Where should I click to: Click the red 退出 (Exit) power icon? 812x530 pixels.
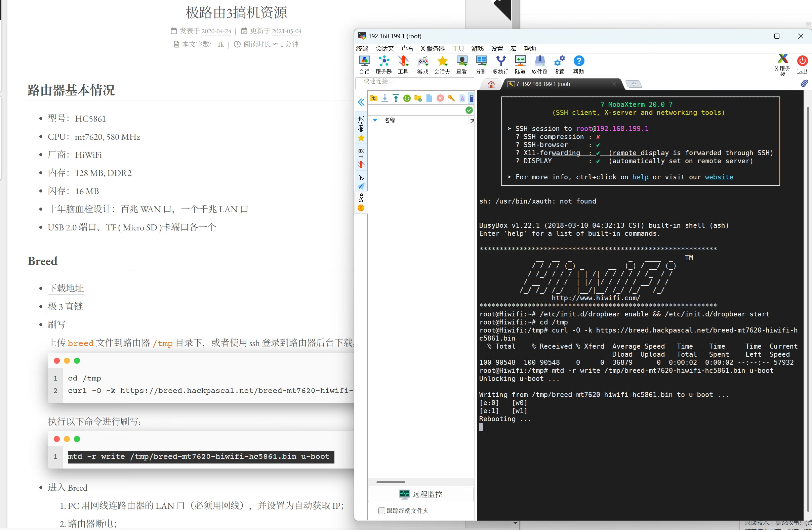pyautogui.click(x=802, y=65)
